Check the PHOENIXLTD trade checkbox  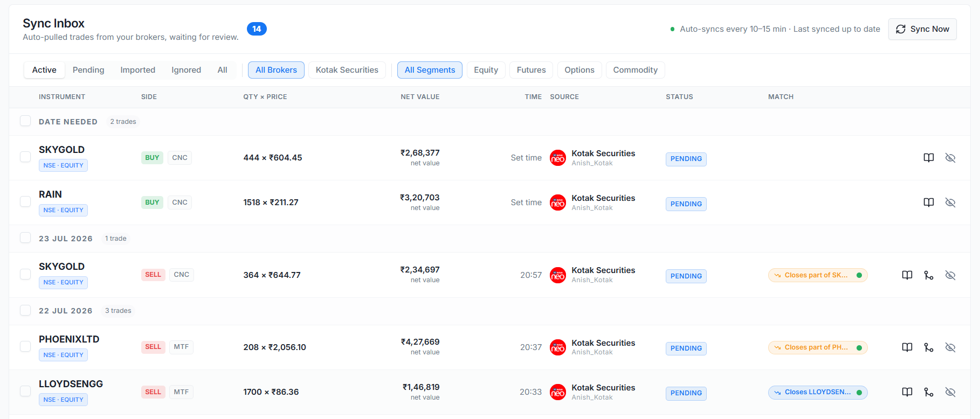tap(25, 346)
